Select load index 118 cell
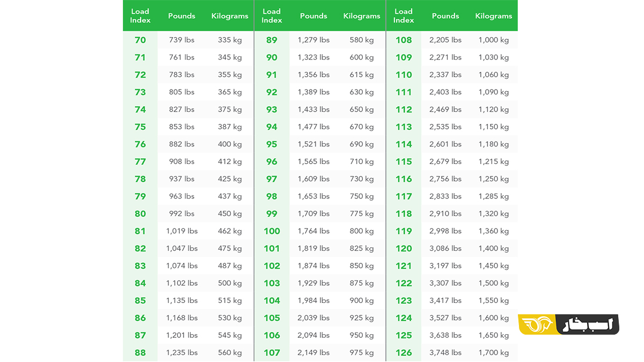 pyautogui.click(x=404, y=214)
